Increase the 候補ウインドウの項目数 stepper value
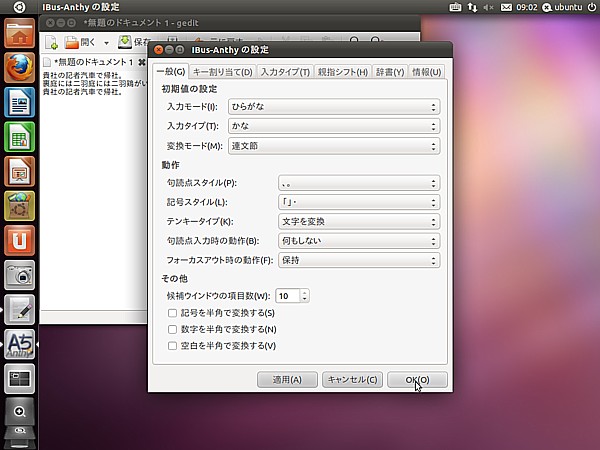Image resolution: width=600 pixels, height=450 pixels. coord(305,292)
